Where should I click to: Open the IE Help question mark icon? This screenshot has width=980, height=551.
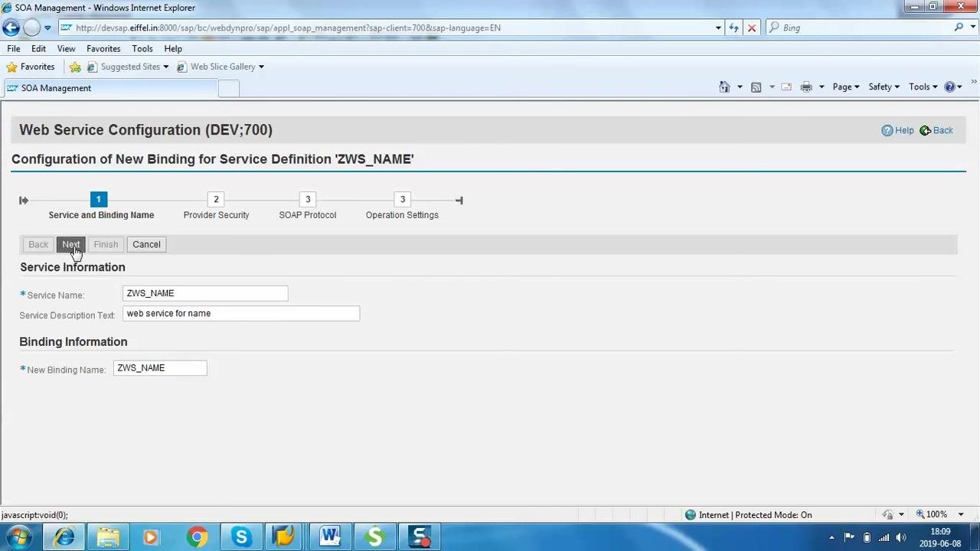[x=949, y=86]
